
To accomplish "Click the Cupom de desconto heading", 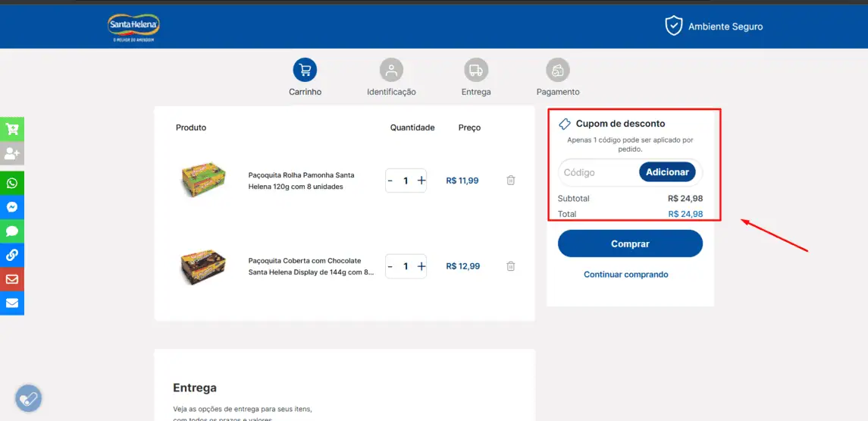I will pyautogui.click(x=621, y=124).
